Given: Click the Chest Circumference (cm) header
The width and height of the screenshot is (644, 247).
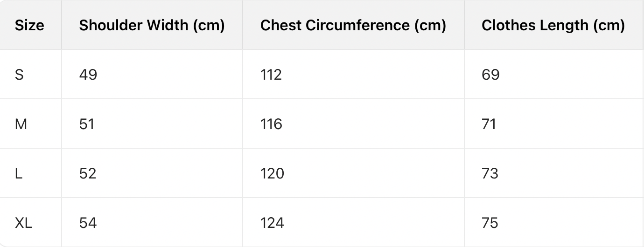Looking at the screenshot, I should pyautogui.click(x=353, y=25).
